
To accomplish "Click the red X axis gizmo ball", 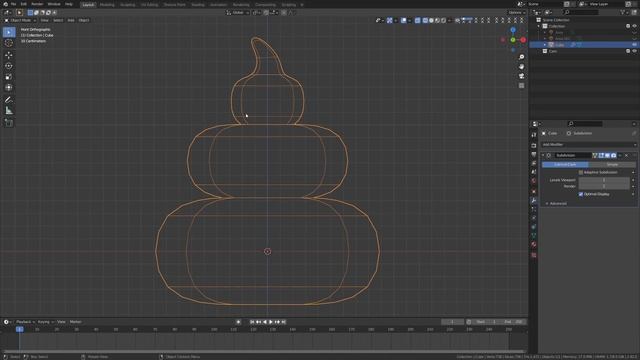I will click(x=523, y=40).
